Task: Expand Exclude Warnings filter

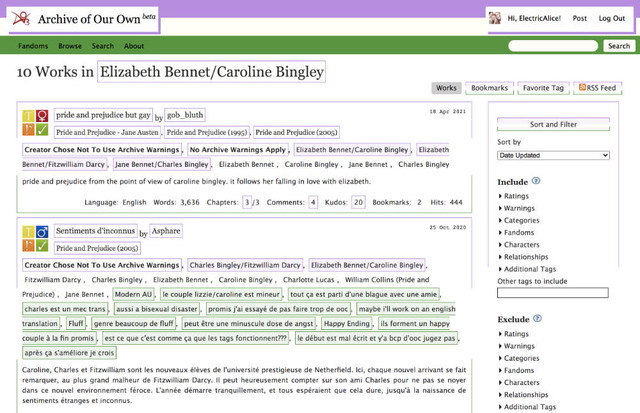Action: click(516, 346)
